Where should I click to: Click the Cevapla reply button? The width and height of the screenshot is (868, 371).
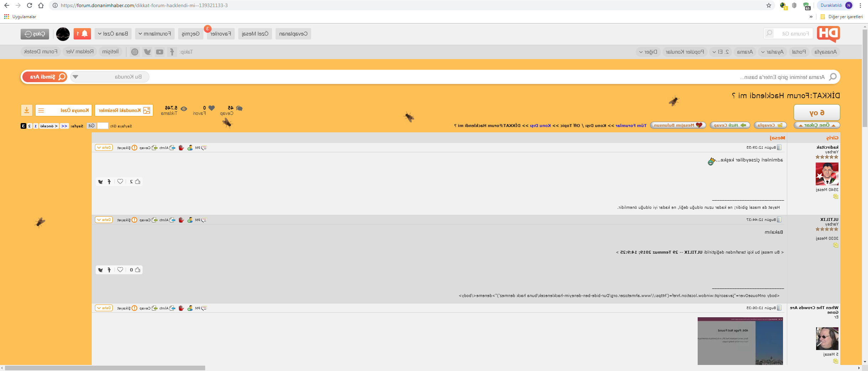point(770,125)
